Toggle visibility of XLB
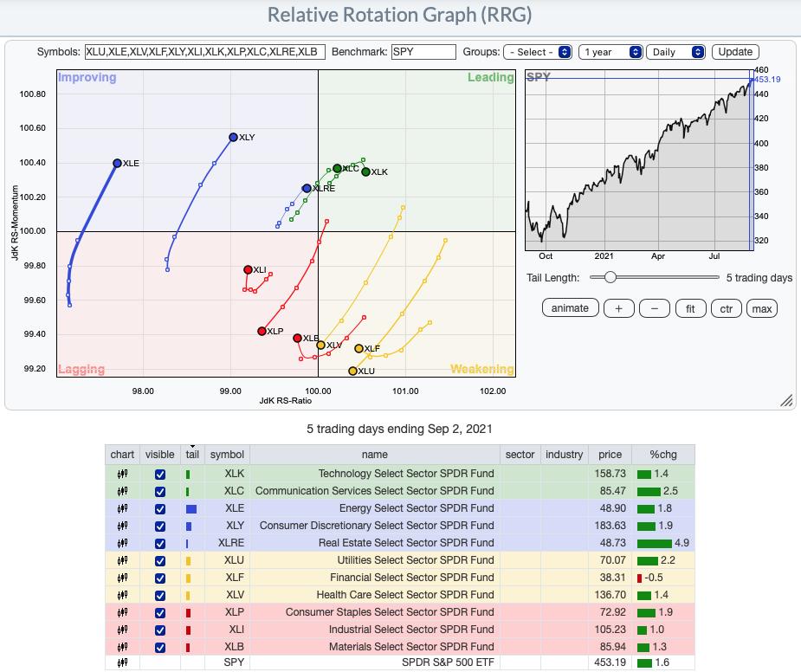The width and height of the screenshot is (801, 672). 160,648
